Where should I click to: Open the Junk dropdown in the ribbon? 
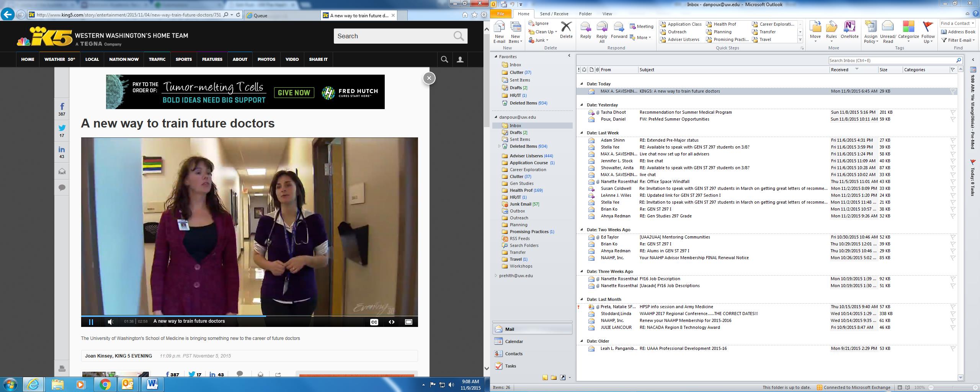pos(541,40)
